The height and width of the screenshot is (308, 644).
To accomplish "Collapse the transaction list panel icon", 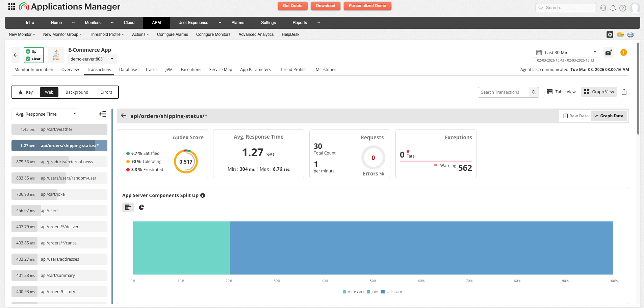I will [103, 114].
